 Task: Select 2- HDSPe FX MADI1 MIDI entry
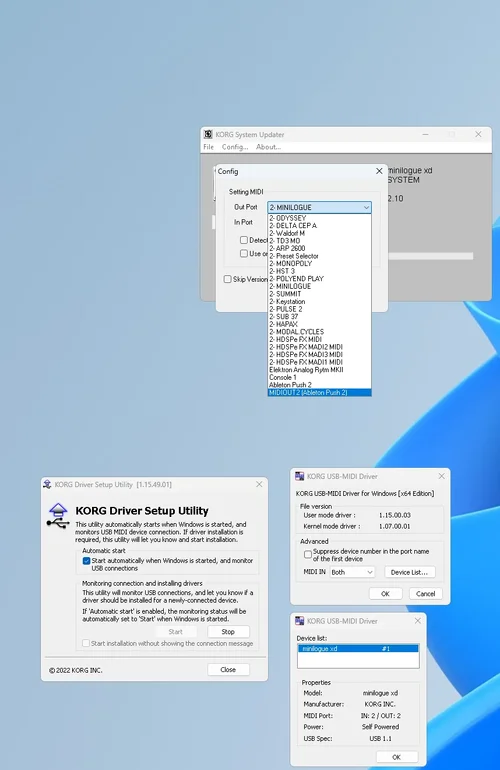[x=319, y=362]
